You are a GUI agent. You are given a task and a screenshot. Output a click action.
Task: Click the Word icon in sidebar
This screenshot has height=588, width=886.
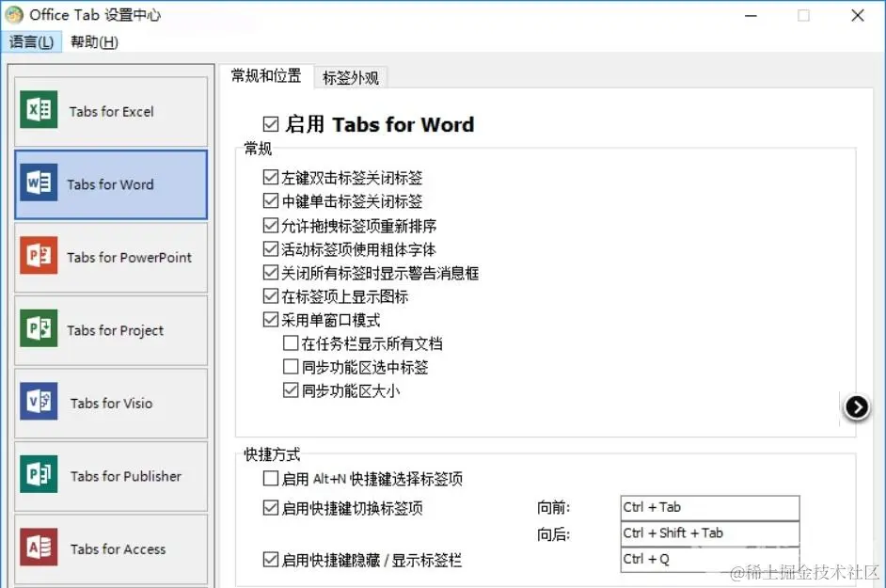39,183
